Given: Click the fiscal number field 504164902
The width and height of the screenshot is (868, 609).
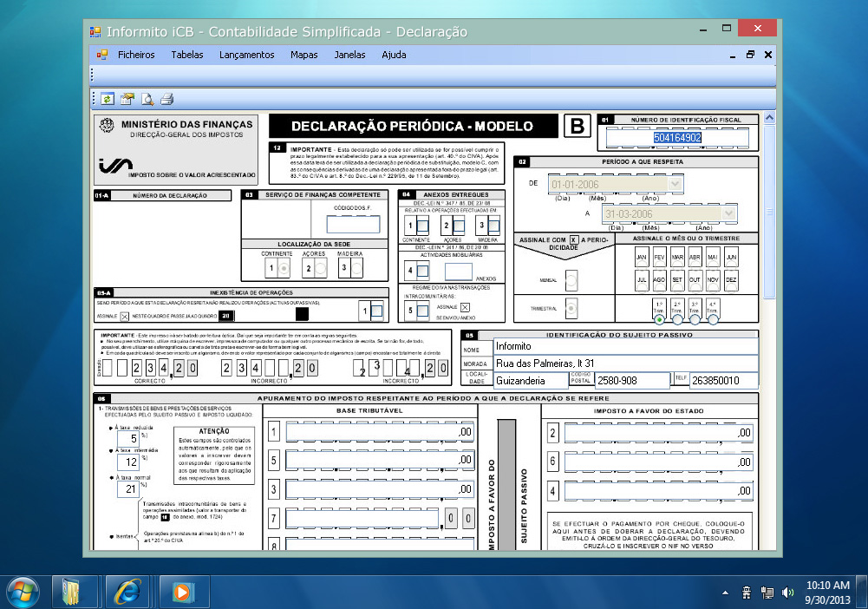Looking at the screenshot, I should click(x=677, y=137).
